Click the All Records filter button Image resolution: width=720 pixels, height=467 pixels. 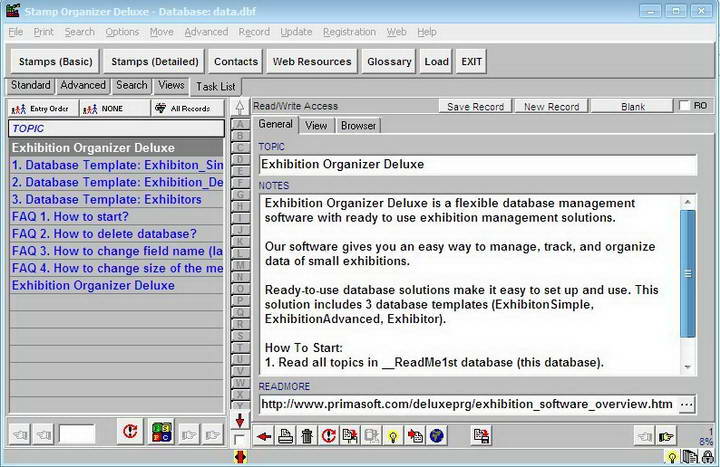[187, 109]
